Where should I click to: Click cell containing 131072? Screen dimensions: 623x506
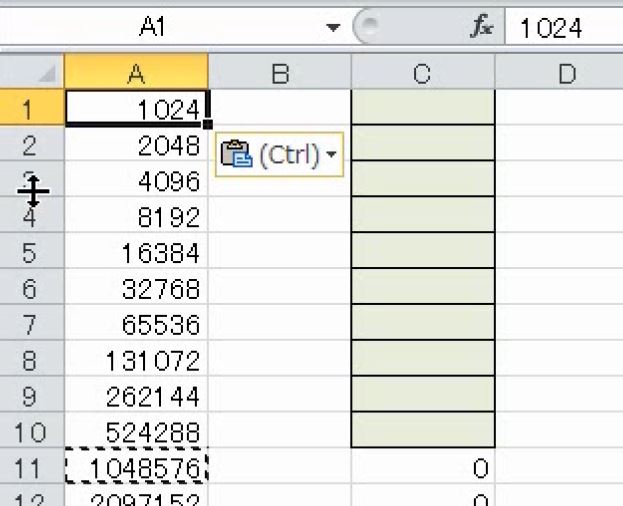136,358
